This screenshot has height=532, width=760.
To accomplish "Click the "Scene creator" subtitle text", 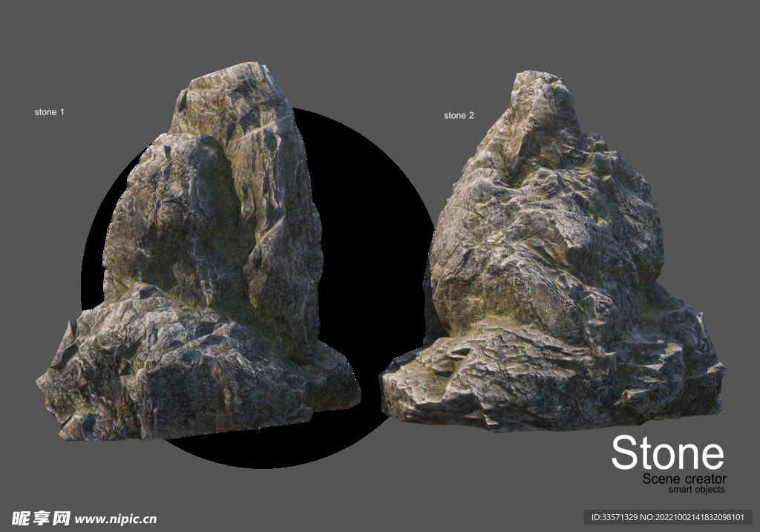I will tap(684, 479).
